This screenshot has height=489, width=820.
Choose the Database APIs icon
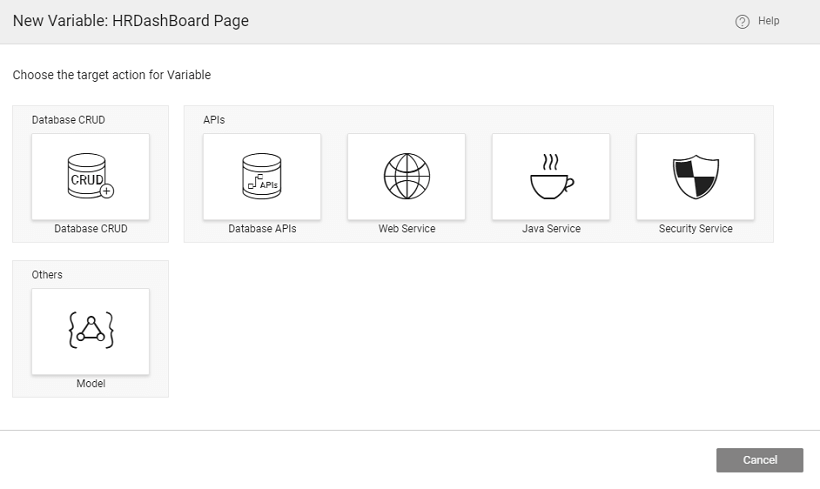click(x=262, y=176)
